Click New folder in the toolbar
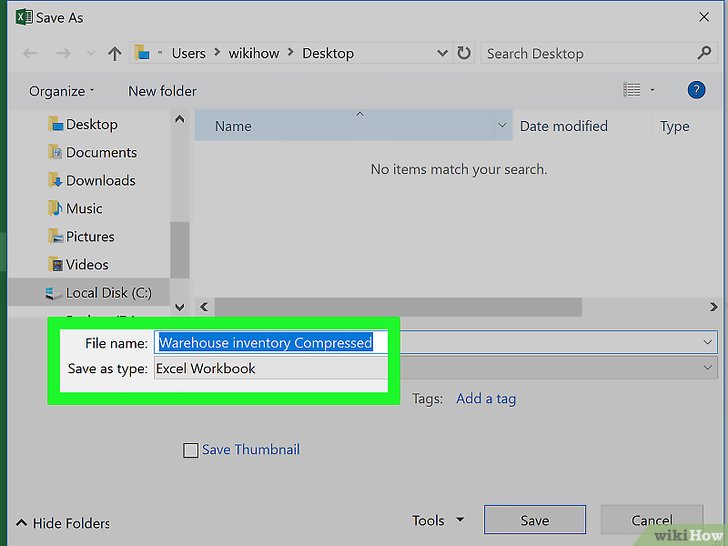The height and width of the screenshot is (546, 728). tap(162, 91)
